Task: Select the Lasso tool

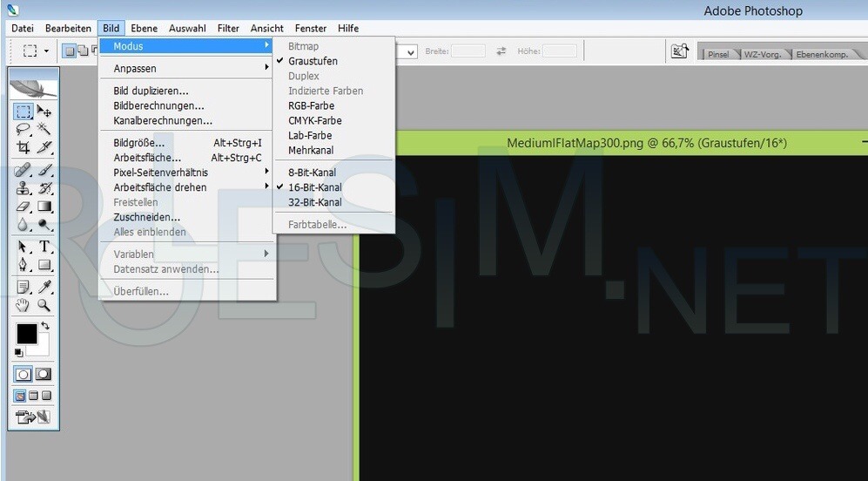Action: 24,129
